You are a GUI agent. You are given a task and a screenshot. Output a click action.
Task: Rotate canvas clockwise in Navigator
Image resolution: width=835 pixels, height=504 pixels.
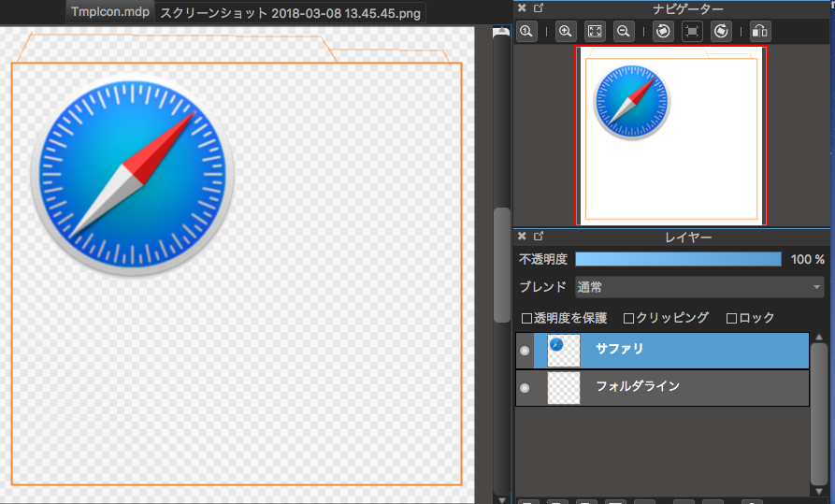point(721,32)
